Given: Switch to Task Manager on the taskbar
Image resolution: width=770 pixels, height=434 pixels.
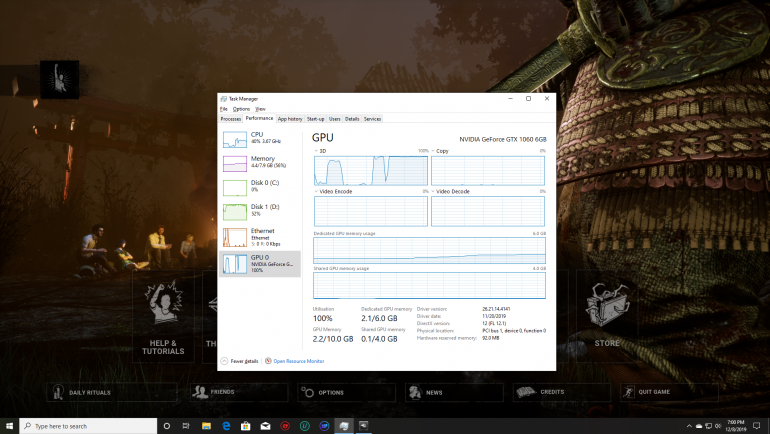Looking at the screenshot, I should pyautogui.click(x=344, y=426).
